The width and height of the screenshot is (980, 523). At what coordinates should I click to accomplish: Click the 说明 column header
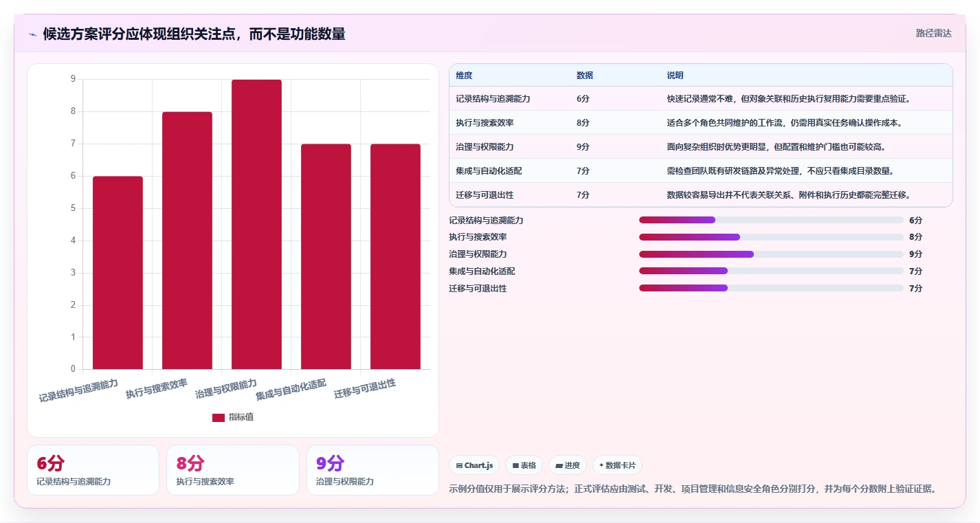(x=675, y=76)
